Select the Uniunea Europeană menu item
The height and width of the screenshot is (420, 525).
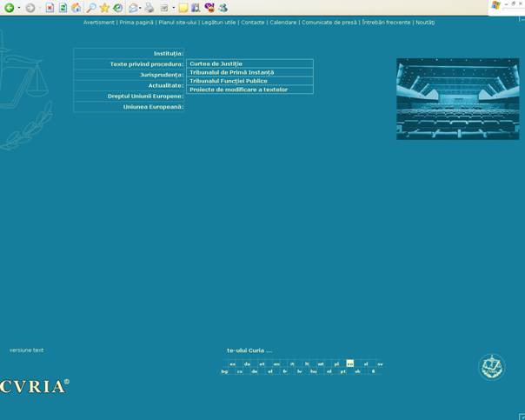coord(129,107)
